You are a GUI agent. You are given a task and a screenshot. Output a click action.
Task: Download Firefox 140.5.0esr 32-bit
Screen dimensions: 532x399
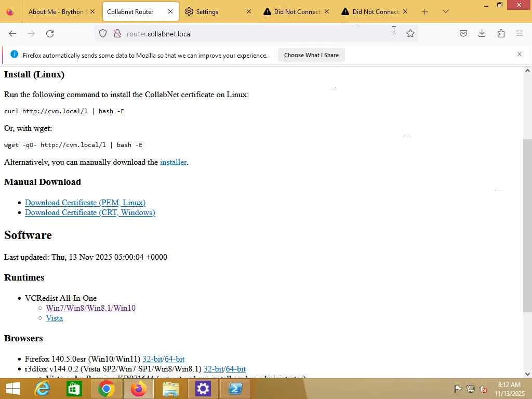tap(153, 359)
